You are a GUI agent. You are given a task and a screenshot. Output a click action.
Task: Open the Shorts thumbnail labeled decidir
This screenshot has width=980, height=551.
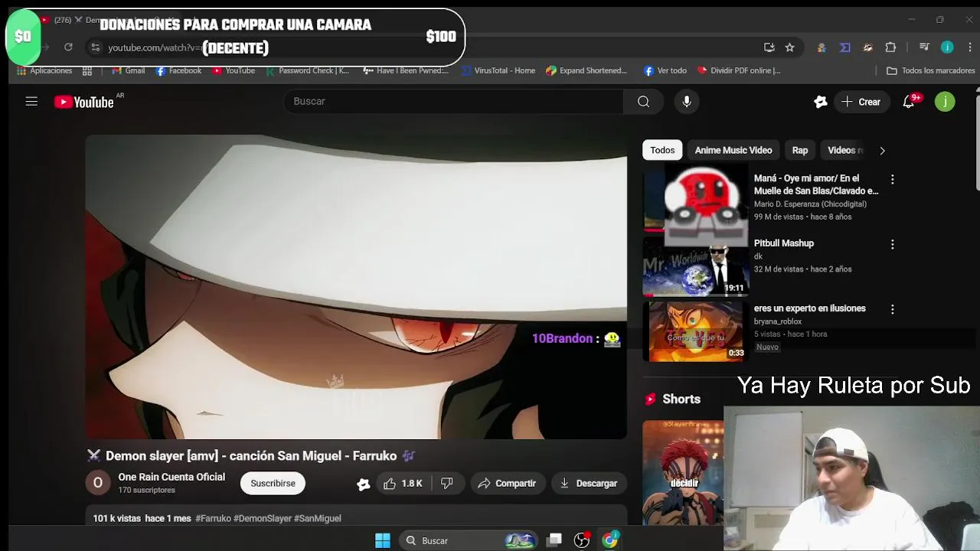[683, 471]
